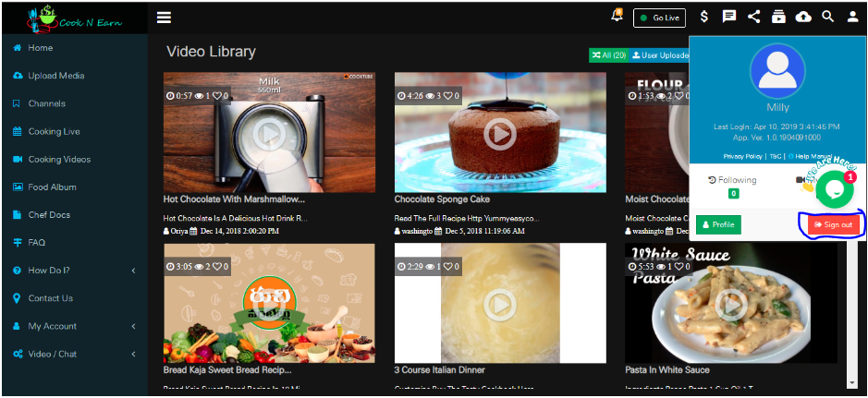Open Moist Chocolate video thumbnail
The height and width of the screenshot is (398, 868).
[x=656, y=133]
